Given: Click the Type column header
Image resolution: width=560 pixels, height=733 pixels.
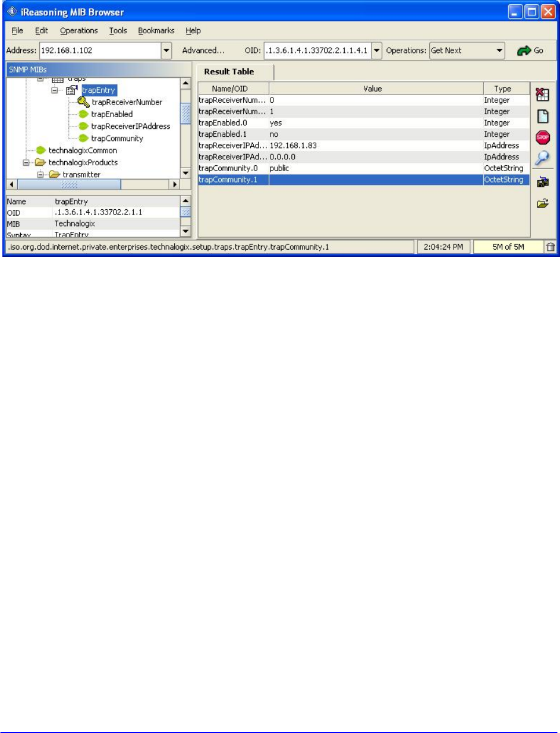Looking at the screenshot, I should (506, 89).
